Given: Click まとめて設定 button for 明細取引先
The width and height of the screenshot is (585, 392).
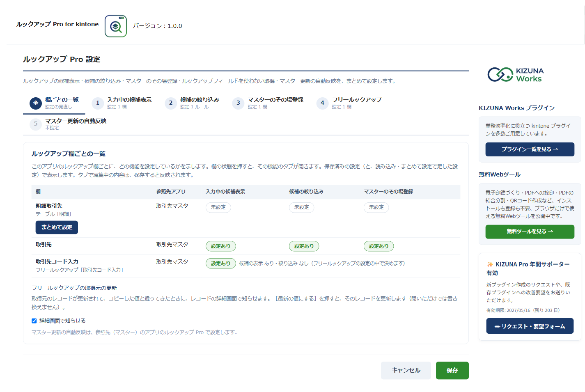Looking at the screenshot, I should click(x=57, y=227).
